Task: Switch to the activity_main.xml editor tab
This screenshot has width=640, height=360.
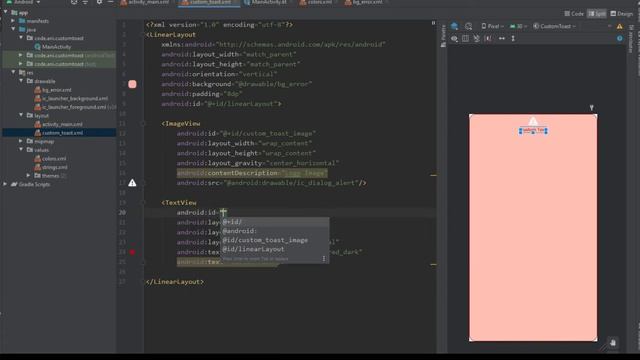Action: pos(146,2)
